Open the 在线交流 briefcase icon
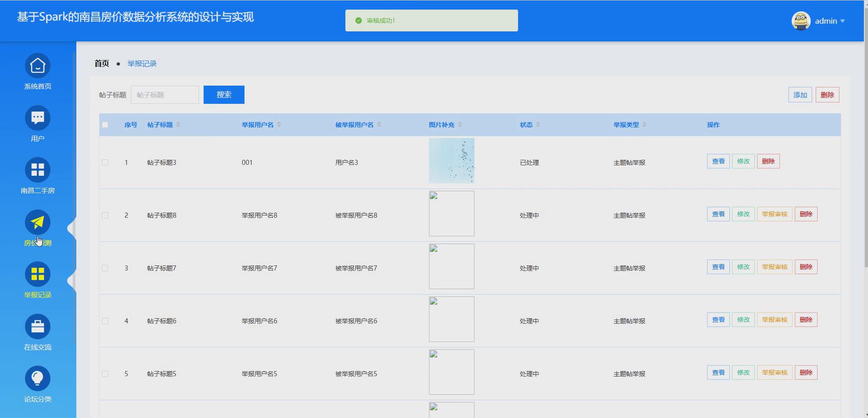Viewport: 868px width, 418px height. [38, 326]
